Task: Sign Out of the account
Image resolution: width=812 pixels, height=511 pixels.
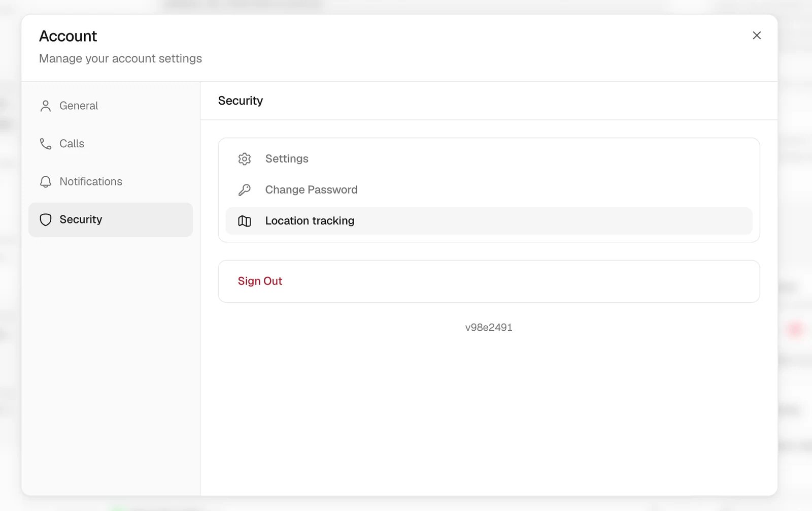Action: pos(489,281)
